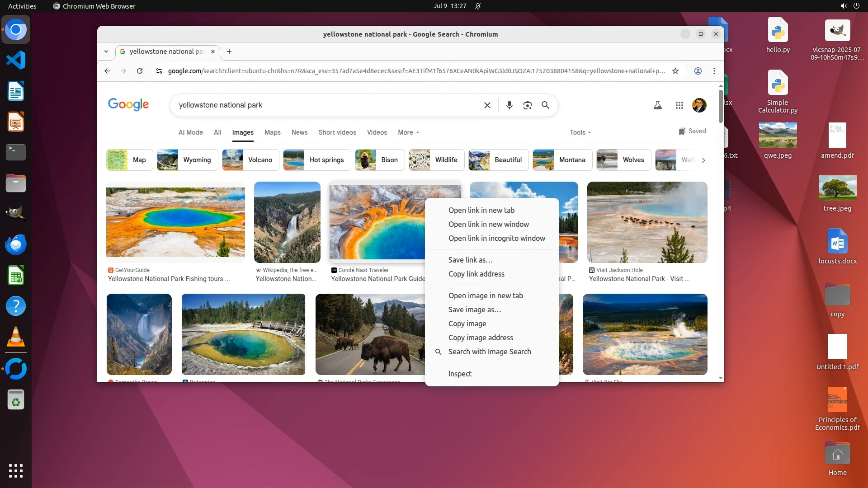868x488 pixels.
Task: Clear the search box with the X icon
Action: pos(487,105)
